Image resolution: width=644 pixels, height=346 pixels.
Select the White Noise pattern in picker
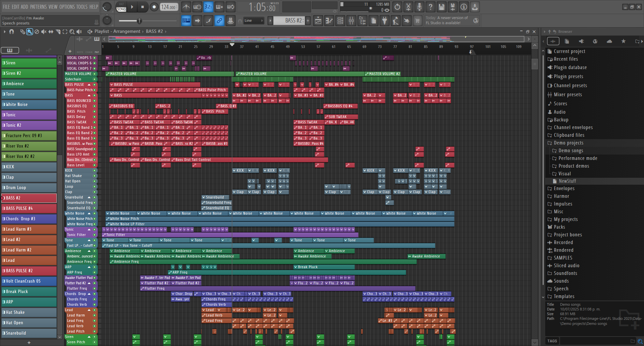tap(29, 104)
